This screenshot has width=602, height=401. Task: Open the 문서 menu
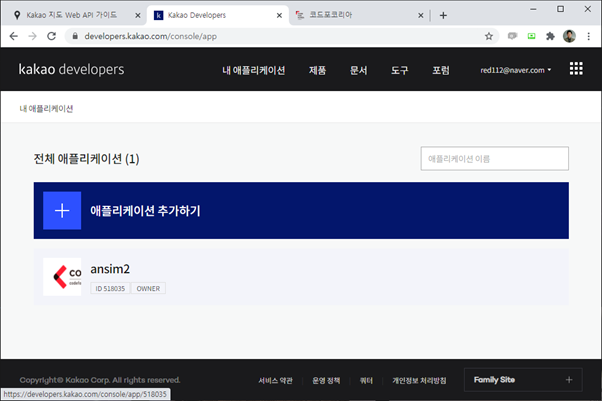[358, 70]
